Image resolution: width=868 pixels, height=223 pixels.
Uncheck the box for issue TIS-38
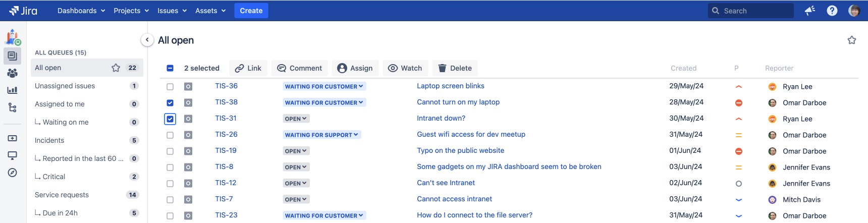click(x=170, y=103)
